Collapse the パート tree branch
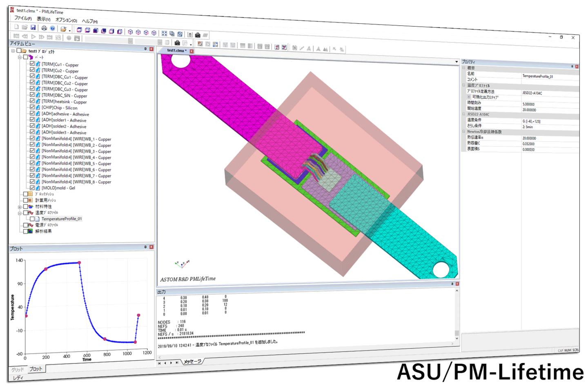588x387 pixels. click(x=20, y=57)
